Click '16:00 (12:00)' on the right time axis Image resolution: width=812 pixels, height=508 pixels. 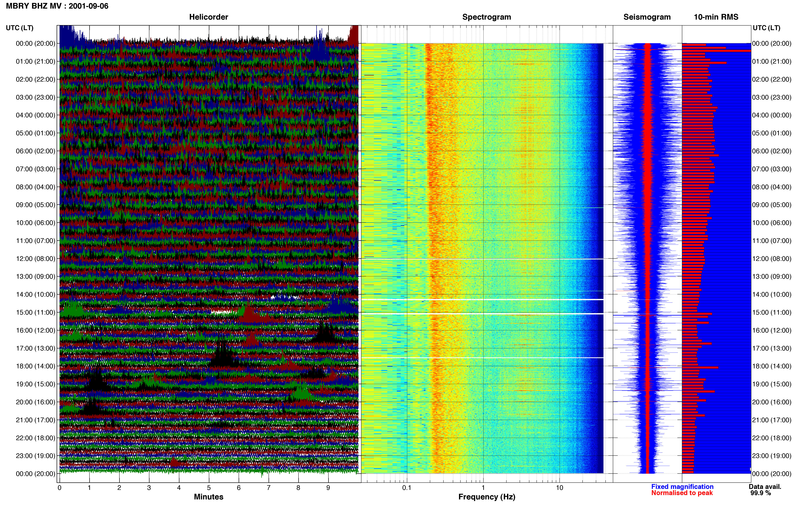coord(772,330)
